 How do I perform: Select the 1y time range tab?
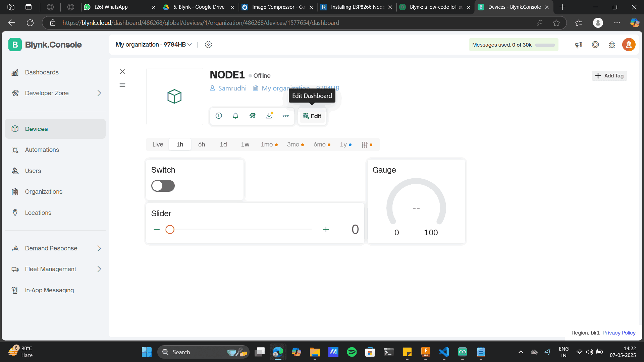345,144
